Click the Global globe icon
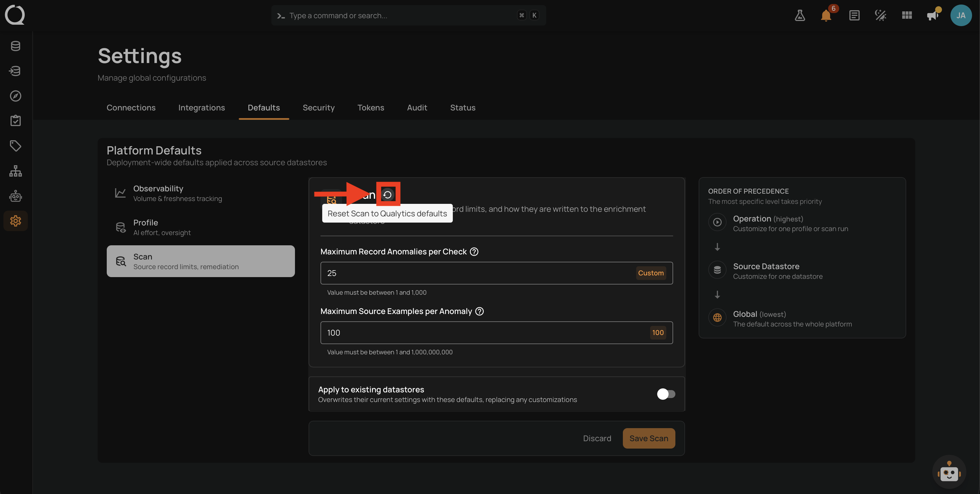The width and height of the screenshot is (980, 494). click(x=717, y=317)
